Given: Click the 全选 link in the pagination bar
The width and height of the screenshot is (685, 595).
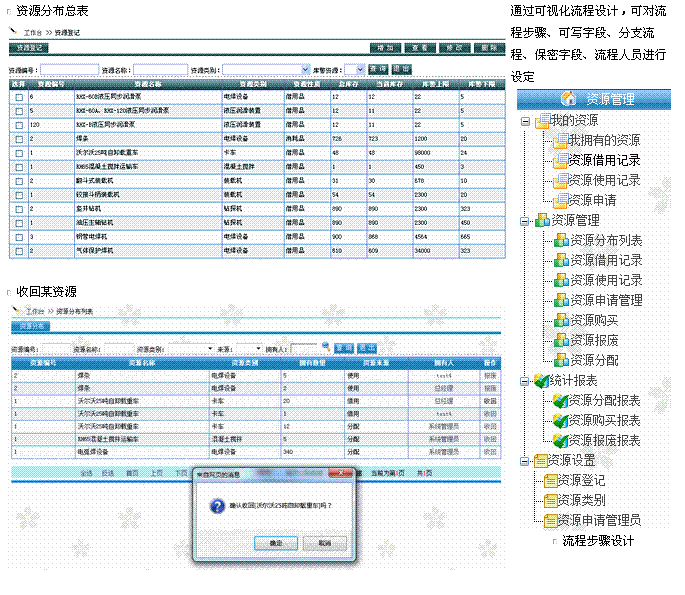Looking at the screenshot, I should [x=86, y=473].
